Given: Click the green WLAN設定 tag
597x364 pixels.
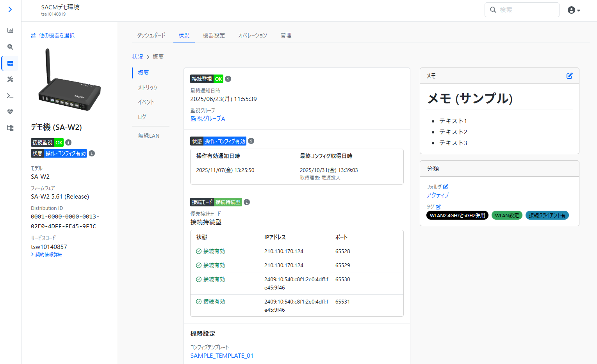Looking at the screenshot, I should [x=507, y=215].
